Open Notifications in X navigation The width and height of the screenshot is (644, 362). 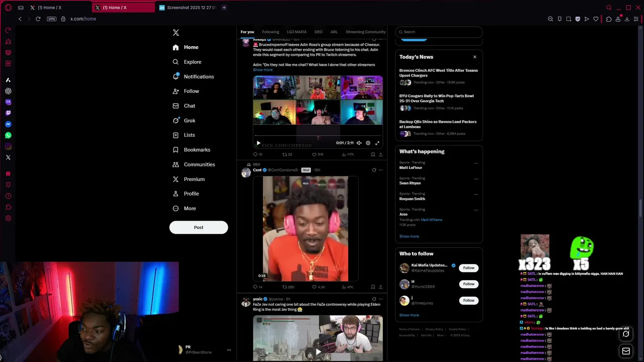[x=193, y=76]
